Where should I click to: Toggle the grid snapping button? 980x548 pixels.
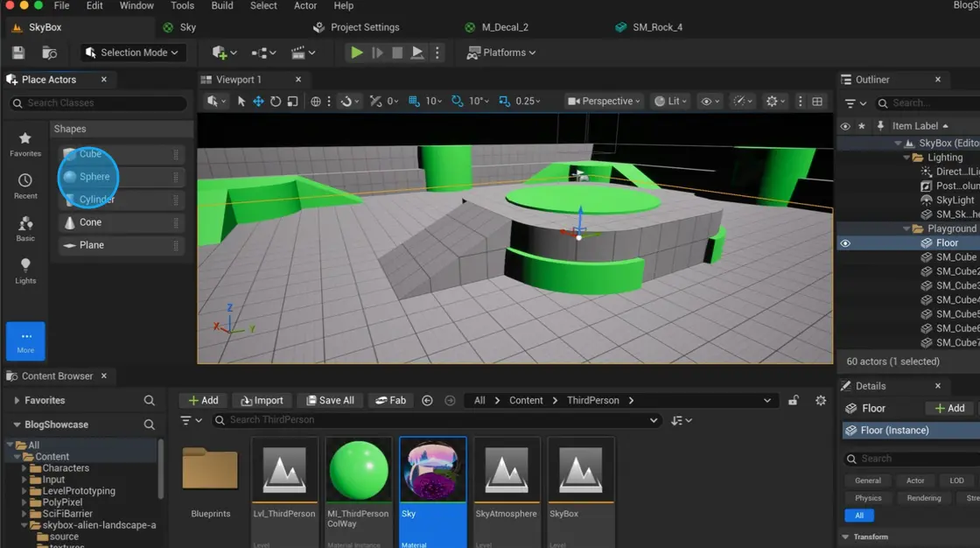coord(413,101)
